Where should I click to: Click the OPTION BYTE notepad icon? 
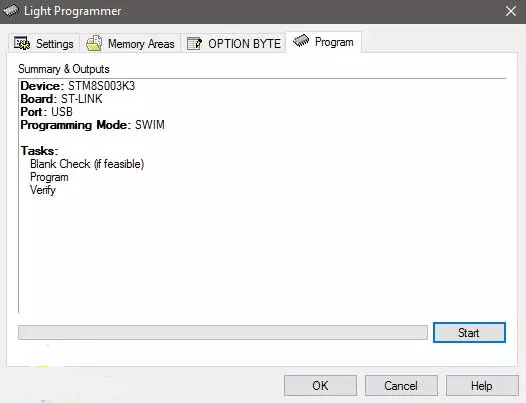(195, 44)
